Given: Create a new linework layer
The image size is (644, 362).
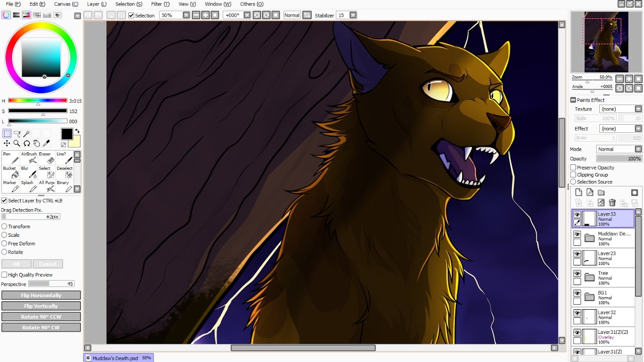Looking at the screenshot, I should (590, 193).
